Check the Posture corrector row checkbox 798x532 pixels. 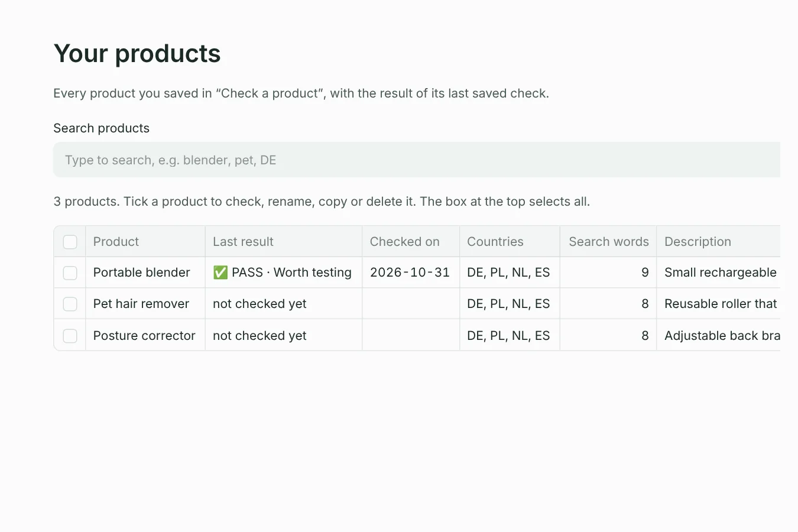tap(70, 336)
